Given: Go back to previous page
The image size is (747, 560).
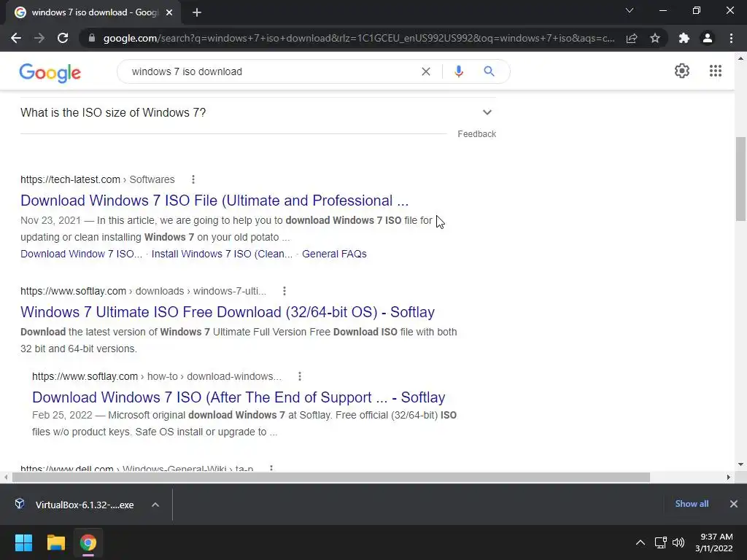Looking at the screenshot, I should pyautogui.click(x=16, y=38).
